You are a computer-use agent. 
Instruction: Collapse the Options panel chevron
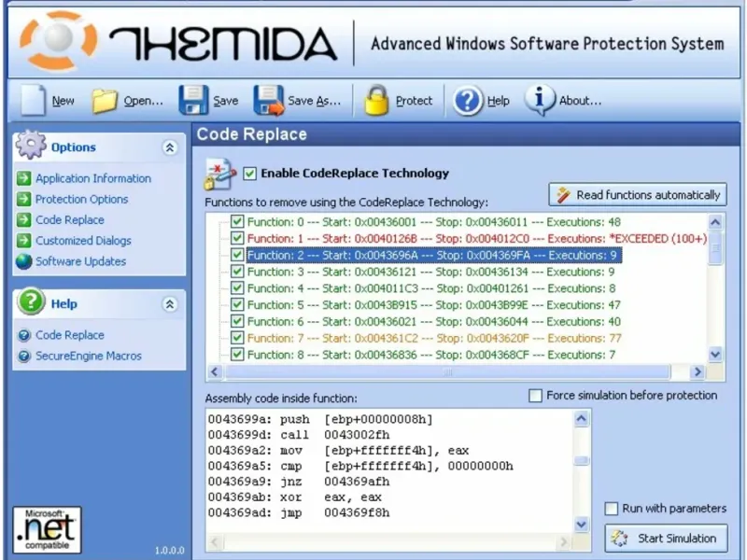point(170,147)
